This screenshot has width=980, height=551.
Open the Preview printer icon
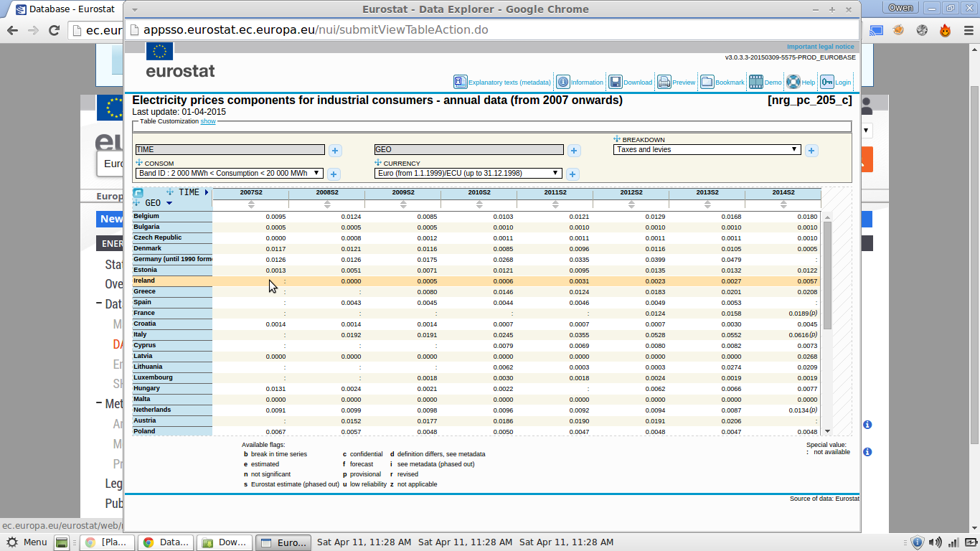coord(664,82)
